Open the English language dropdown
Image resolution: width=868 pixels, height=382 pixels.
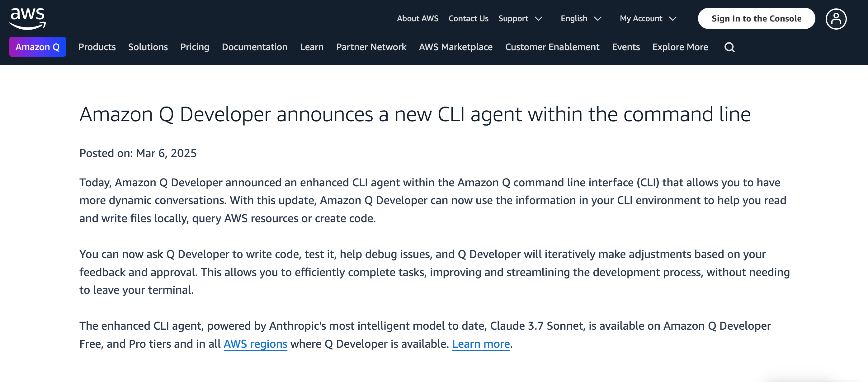coord(581,19)
